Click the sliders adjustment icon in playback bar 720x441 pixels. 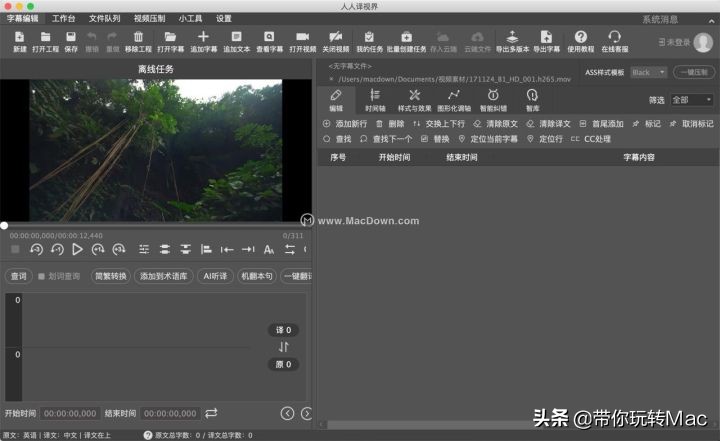pos(144,249)
